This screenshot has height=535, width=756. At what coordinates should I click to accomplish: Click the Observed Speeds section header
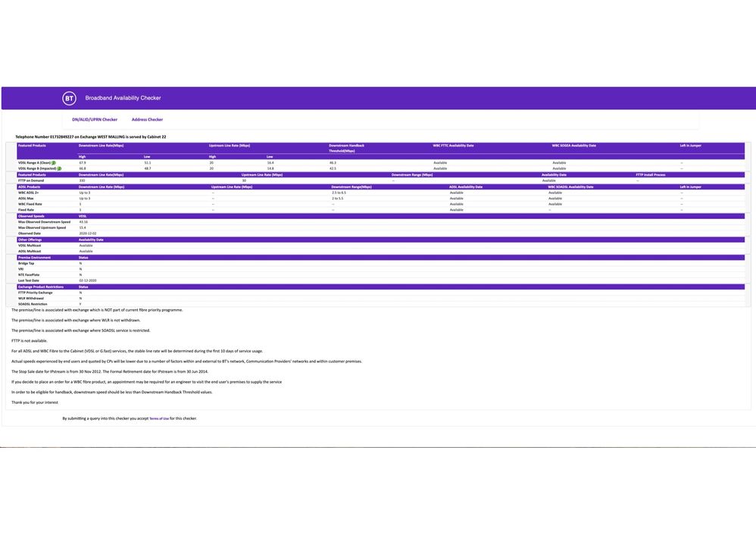(31, 216)
